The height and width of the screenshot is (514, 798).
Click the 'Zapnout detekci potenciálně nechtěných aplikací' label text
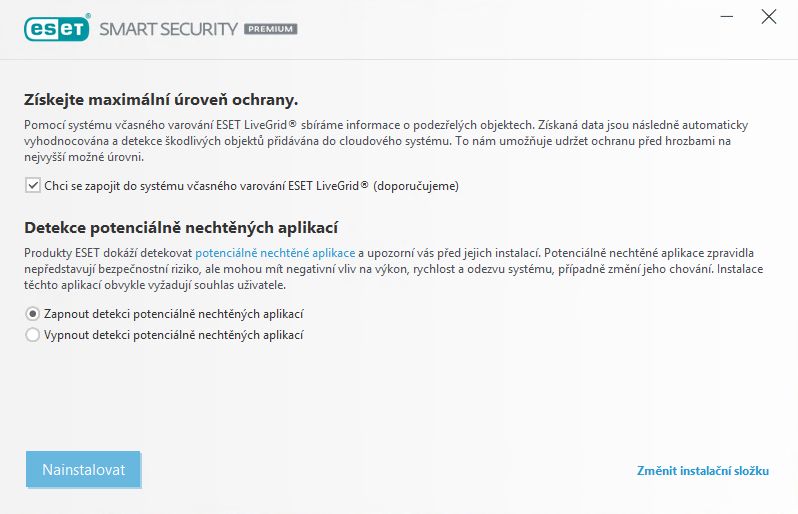pyautogui.click(x=174, y=314)
